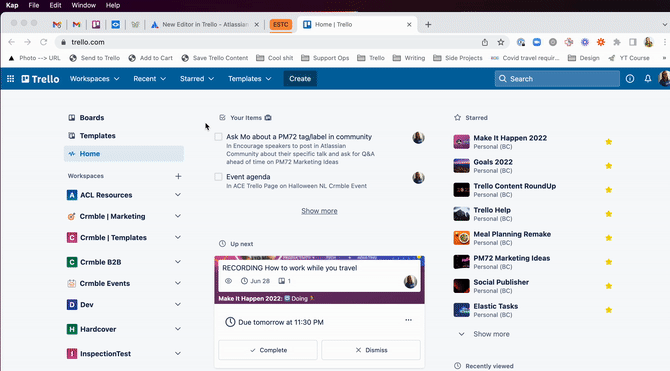Check the Ask Mo about PM72 tag item
Viewport: 670px width, 371px height.
pos(218,137)
